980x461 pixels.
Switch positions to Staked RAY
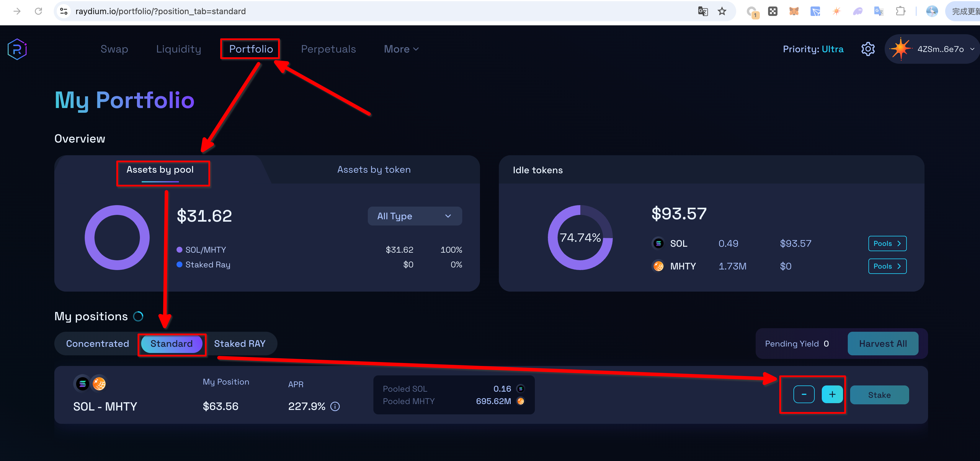point(239,344)
